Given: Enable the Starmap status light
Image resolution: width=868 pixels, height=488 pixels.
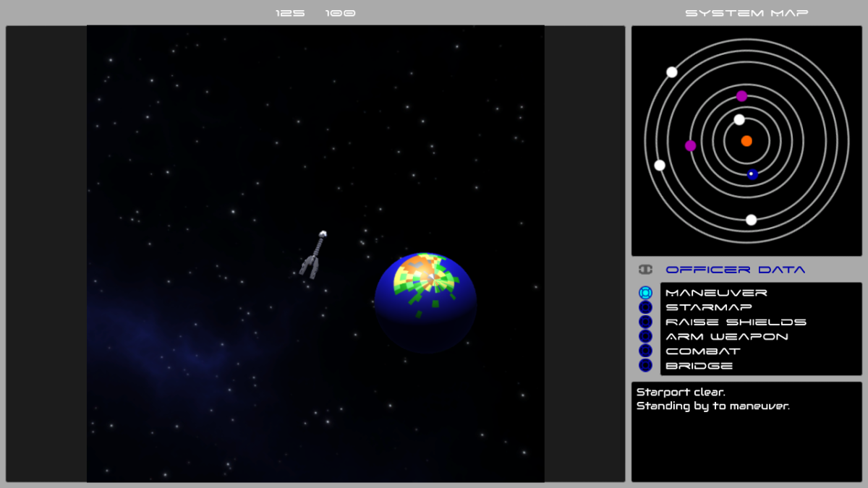Looking at the screenshot, I should click(646, 307).
